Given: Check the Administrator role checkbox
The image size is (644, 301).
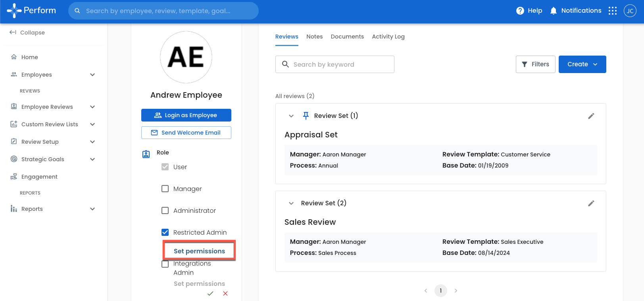Looking at the screenshot, I should 165,210.
